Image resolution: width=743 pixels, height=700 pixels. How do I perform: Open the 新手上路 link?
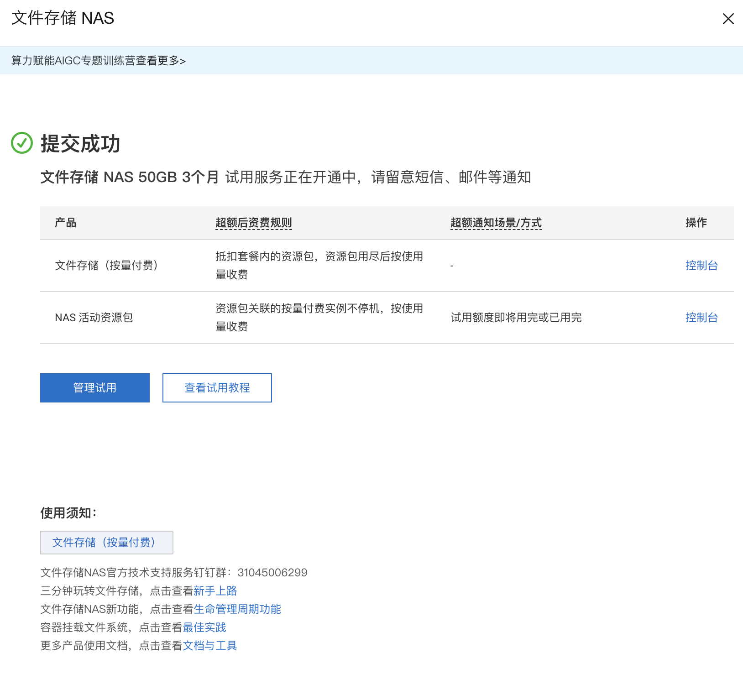215,591
